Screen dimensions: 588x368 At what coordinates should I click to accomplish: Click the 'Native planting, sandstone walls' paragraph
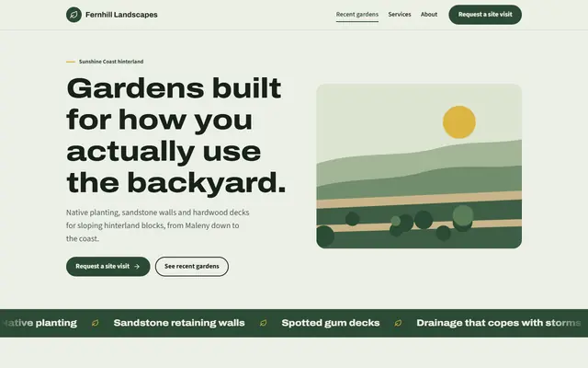(x=157, y=225)
